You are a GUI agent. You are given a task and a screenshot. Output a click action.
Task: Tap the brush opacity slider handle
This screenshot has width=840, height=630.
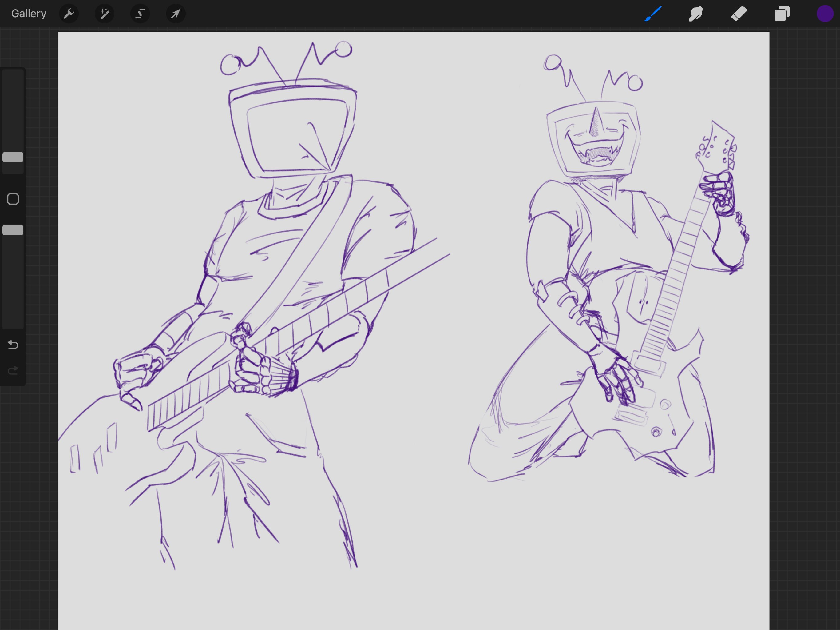13,230
